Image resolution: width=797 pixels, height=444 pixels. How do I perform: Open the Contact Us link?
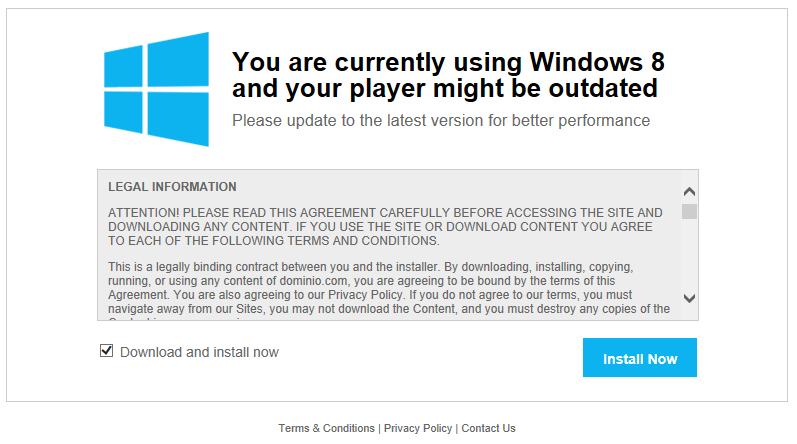coord(488,428)
